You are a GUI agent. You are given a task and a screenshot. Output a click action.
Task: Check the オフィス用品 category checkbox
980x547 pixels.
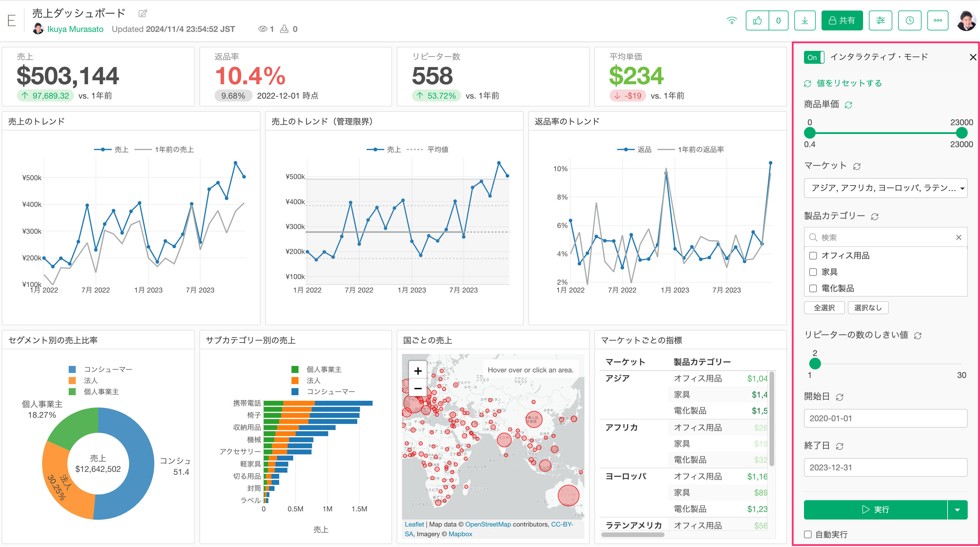click(813, 256)
